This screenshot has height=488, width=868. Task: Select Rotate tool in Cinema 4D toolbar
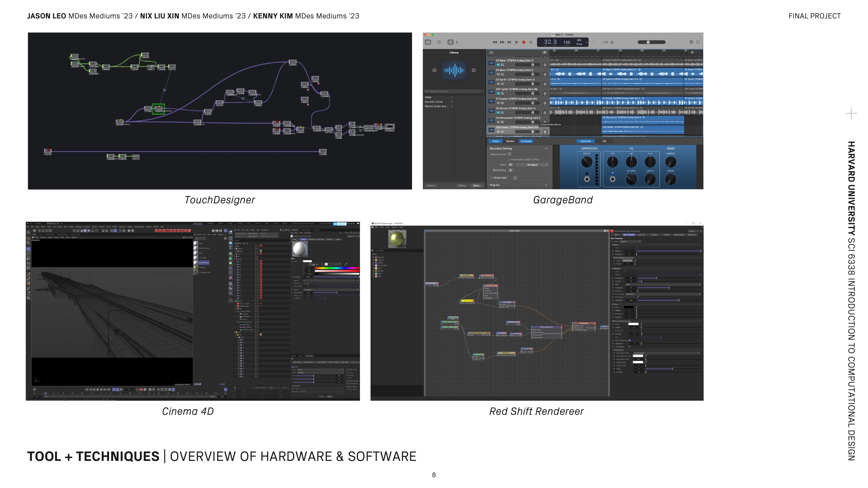pyautogui.click(x=28, y=253)
